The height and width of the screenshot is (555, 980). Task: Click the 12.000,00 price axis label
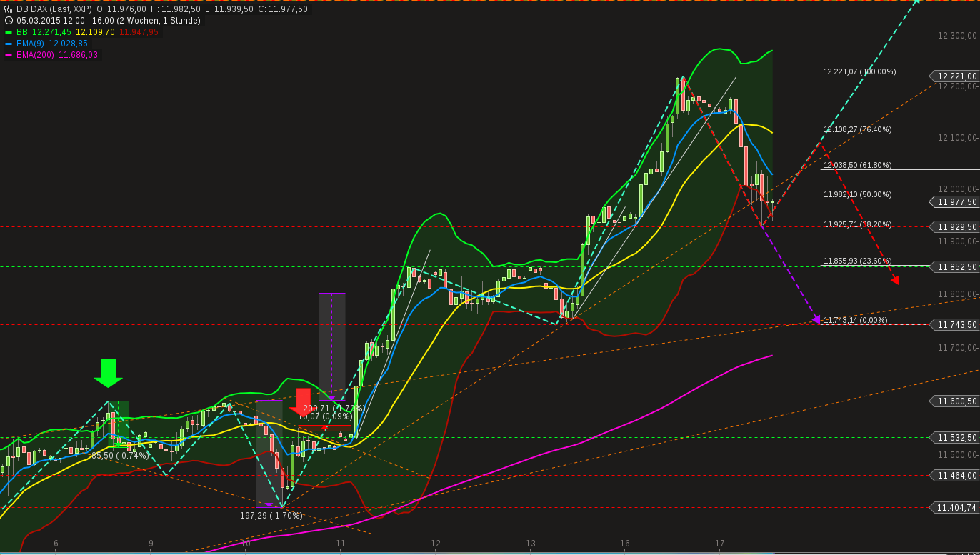tap(956, 189)
